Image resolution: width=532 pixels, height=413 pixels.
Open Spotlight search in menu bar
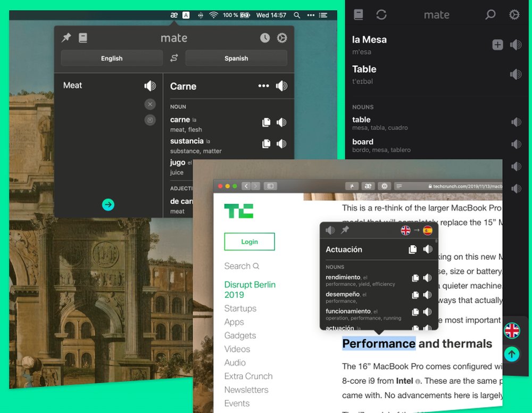pos(297,15)
